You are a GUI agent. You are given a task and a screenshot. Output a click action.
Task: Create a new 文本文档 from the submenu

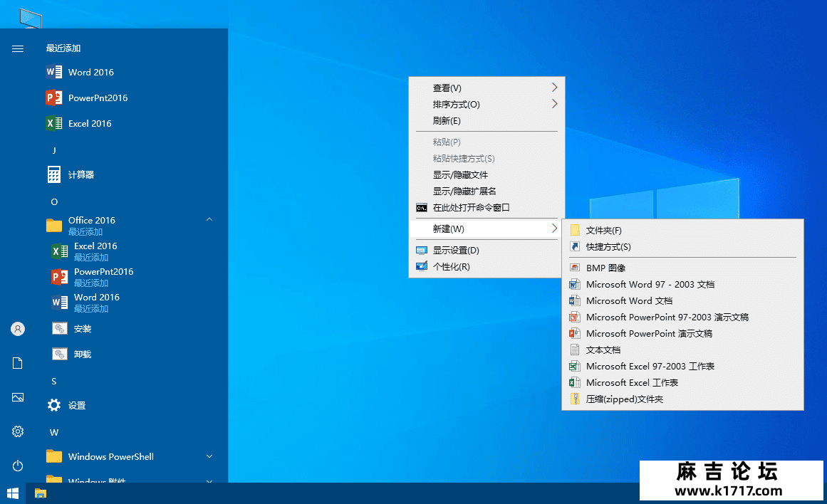pos(683,350)
